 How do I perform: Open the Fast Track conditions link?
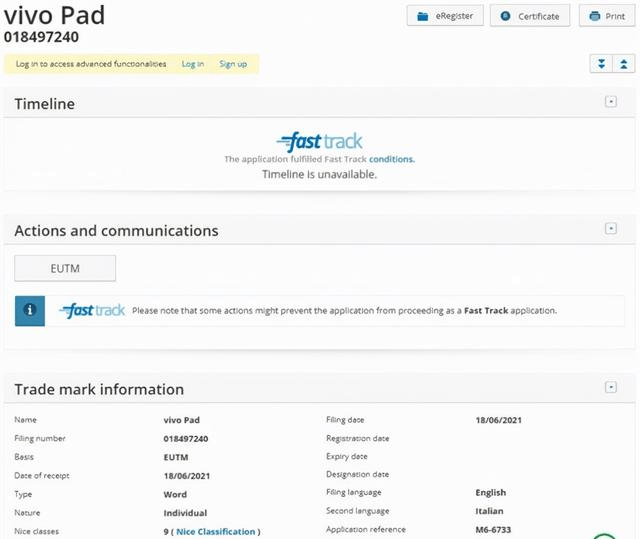click(x=391, y=159)
